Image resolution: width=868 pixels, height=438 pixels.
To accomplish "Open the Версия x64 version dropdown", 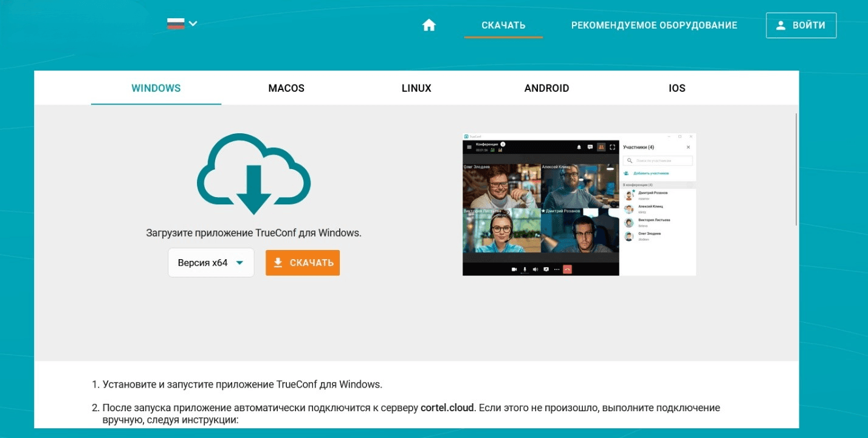I will click(210, 263).
